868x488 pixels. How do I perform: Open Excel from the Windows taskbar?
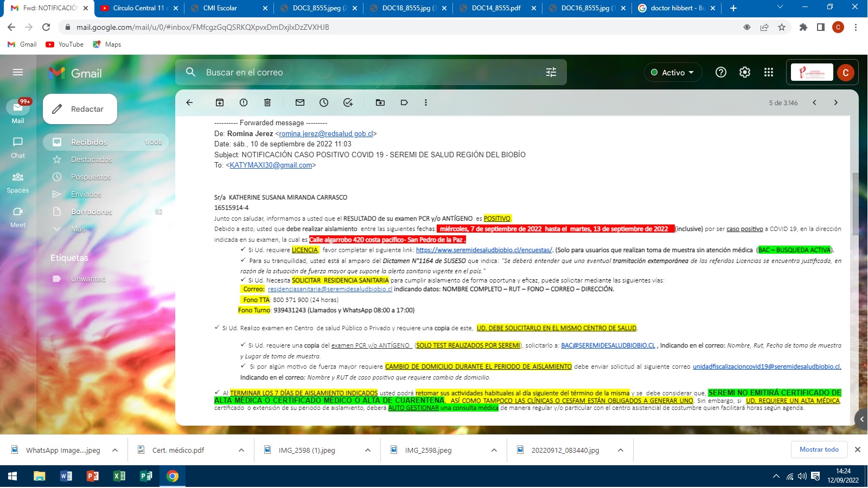tap(119, 476)
